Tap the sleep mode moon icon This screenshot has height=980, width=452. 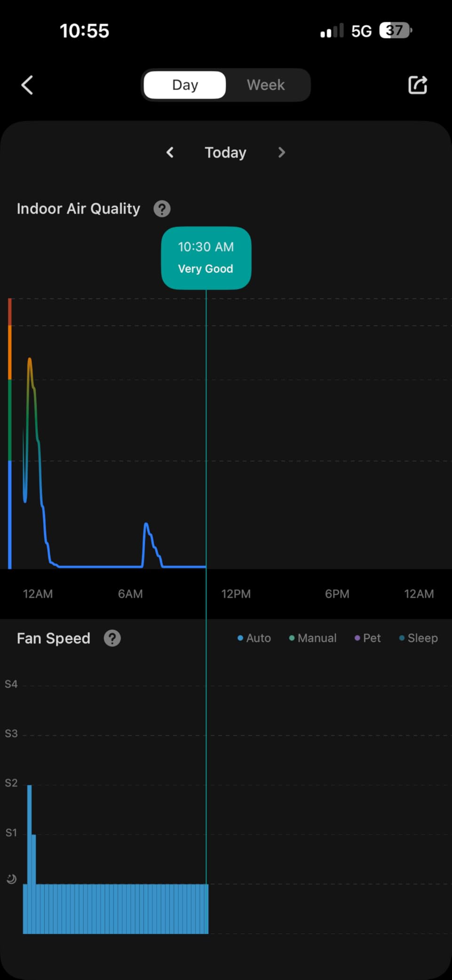point(11,879)
